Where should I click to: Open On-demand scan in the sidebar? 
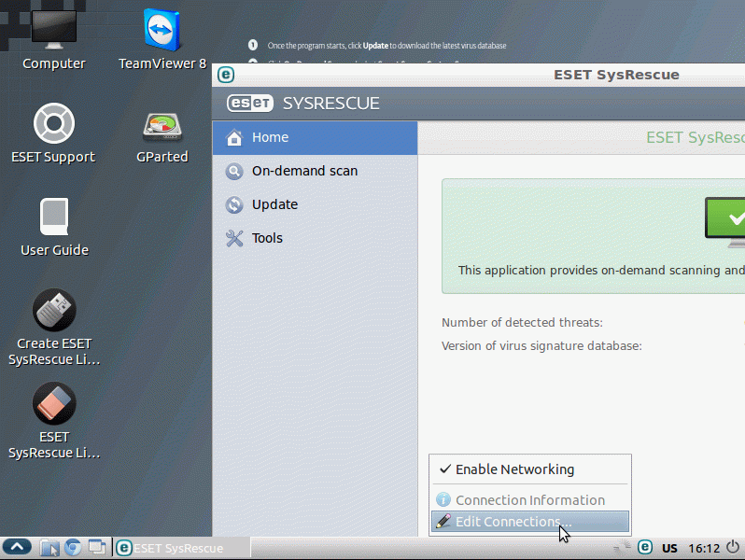[315, 171]
